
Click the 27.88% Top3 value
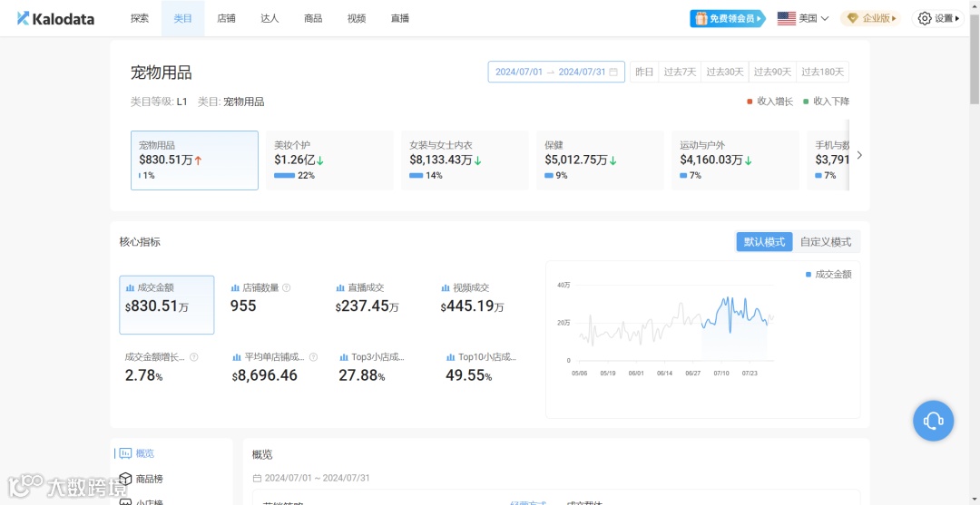[x=361, y=375]
